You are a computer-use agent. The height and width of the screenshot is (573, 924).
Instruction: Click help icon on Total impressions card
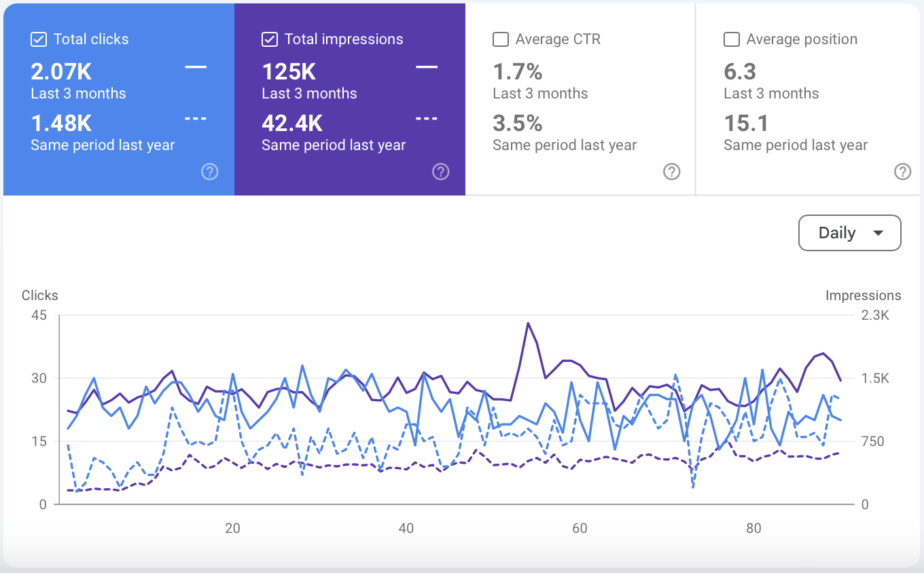(441, 172)
